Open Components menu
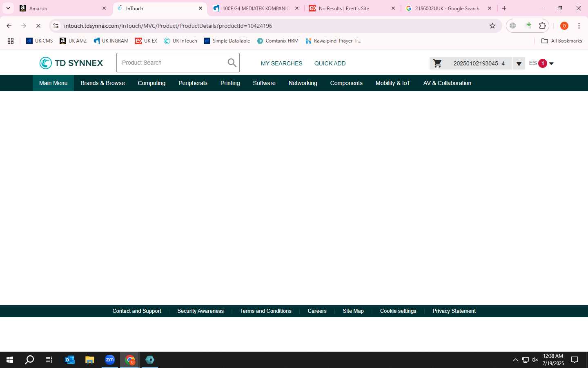 tap(346, 83)
